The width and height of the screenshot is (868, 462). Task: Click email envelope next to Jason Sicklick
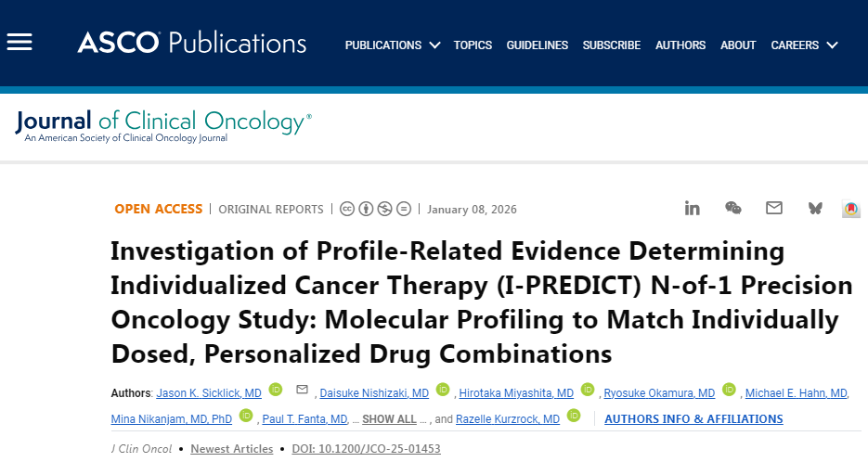pos(302,391)
